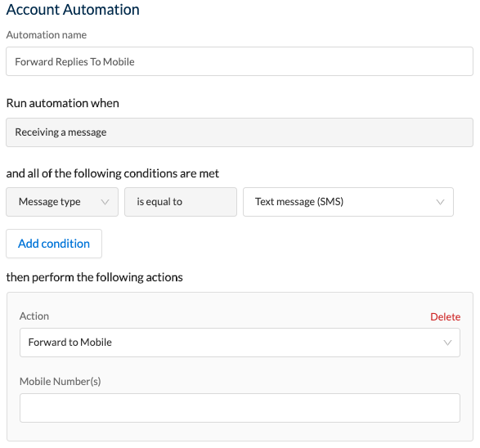
Task: Focus the Automation name text field
Action: pyautogui.click(x=240, y=61)
